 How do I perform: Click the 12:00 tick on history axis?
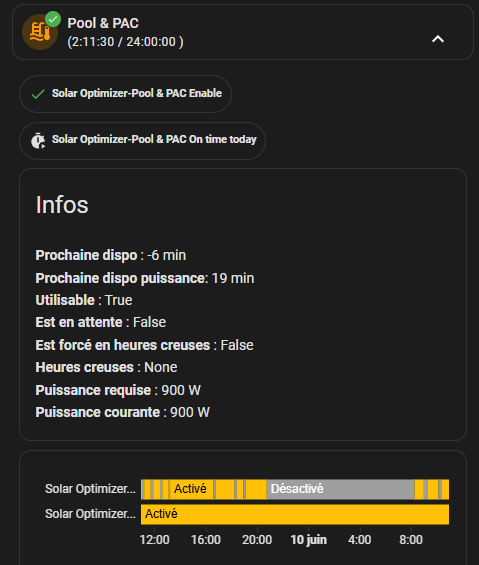[155, 540]
